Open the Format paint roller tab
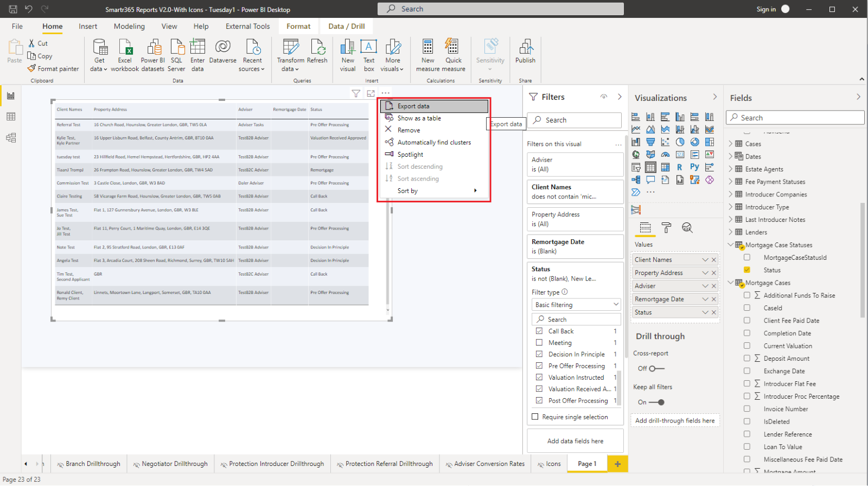The width and height of the screenshot is (868, 486). (x=666, y=228)
